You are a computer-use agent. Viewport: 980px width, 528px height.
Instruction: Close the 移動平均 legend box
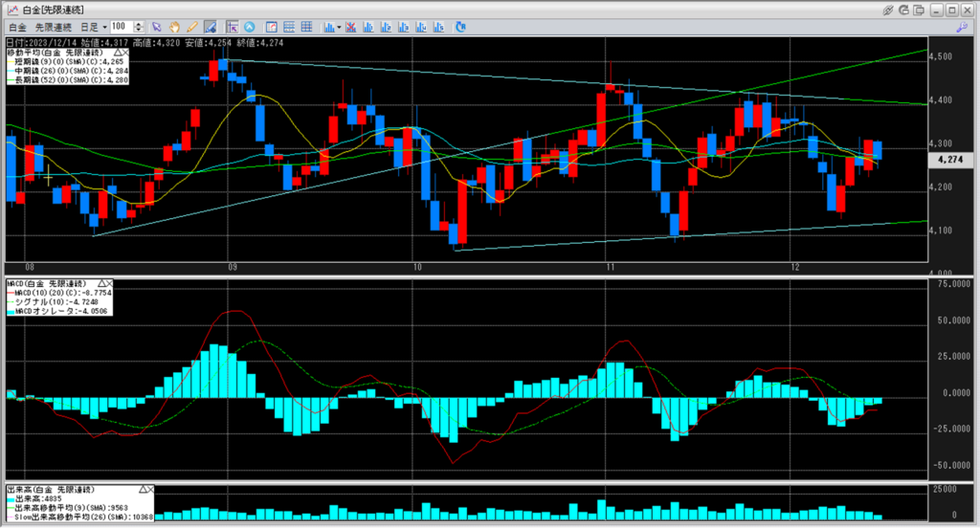[x=125, y=54]
